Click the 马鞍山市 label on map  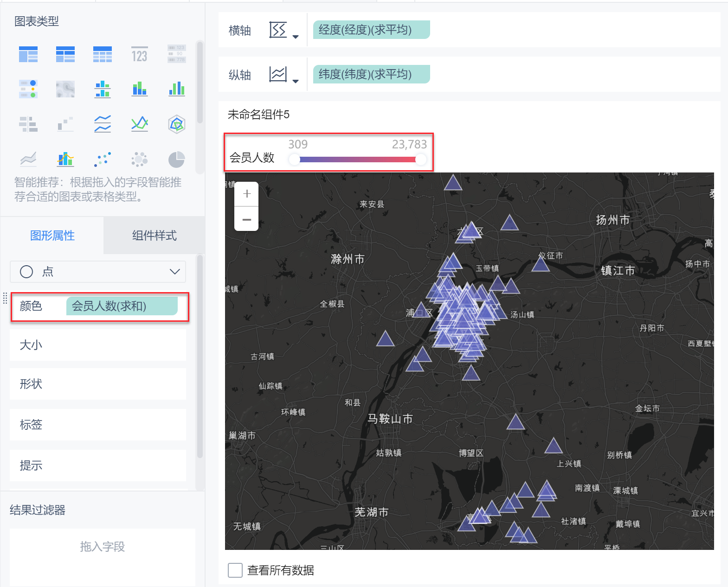390,419
